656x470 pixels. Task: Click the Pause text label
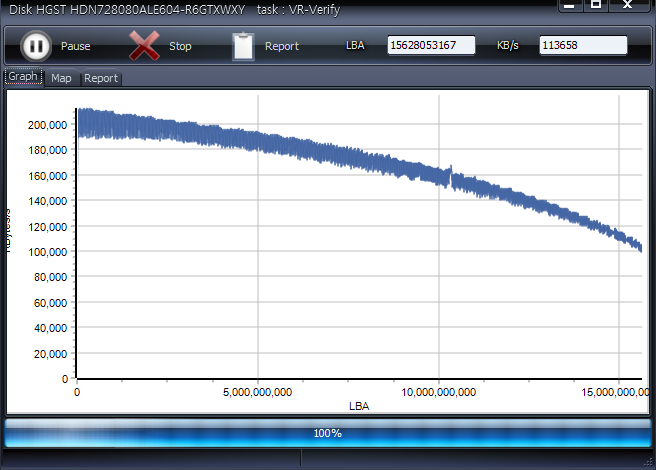pos(75,47)
